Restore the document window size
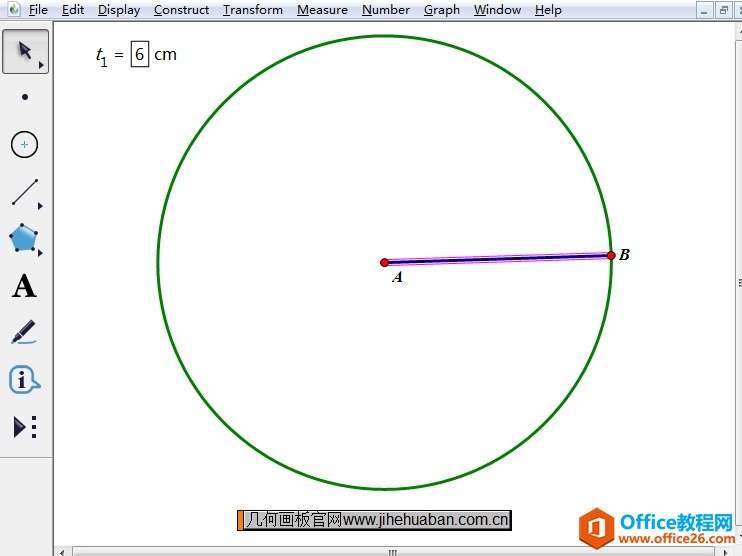 (724, 10)
